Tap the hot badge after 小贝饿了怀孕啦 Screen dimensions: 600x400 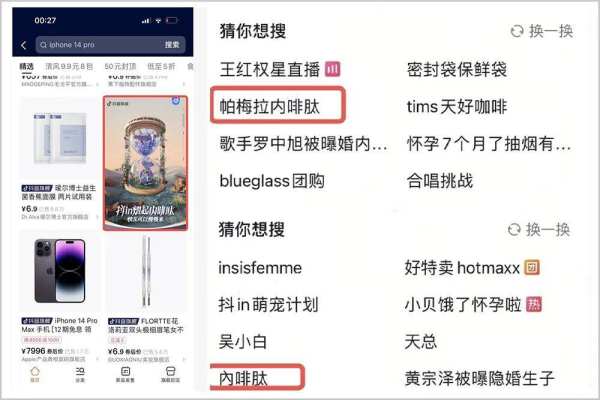pyautogui.click(x=534, y=305)
